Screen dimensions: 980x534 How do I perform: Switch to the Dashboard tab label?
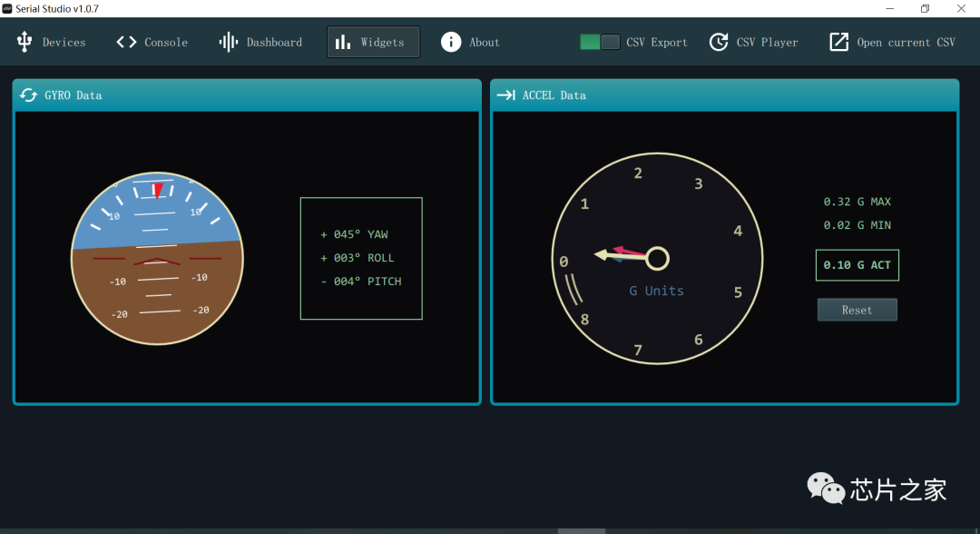[274, 43]
